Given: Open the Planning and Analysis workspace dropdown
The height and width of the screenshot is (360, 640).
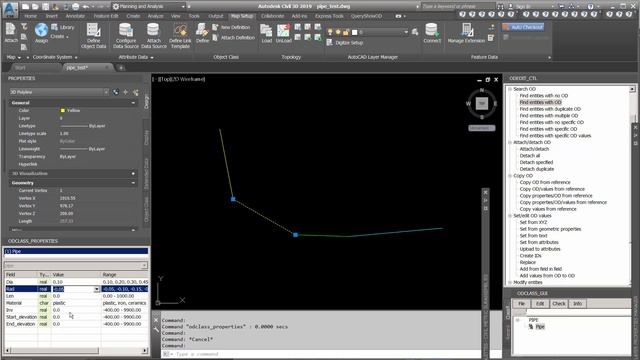Looking at the screenshot, I should 183,7.
